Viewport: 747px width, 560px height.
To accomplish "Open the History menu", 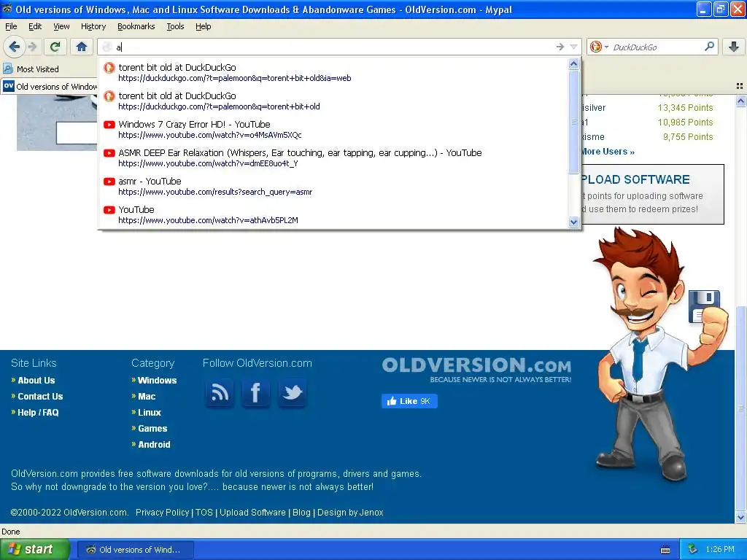I will [x=93, y=26].
